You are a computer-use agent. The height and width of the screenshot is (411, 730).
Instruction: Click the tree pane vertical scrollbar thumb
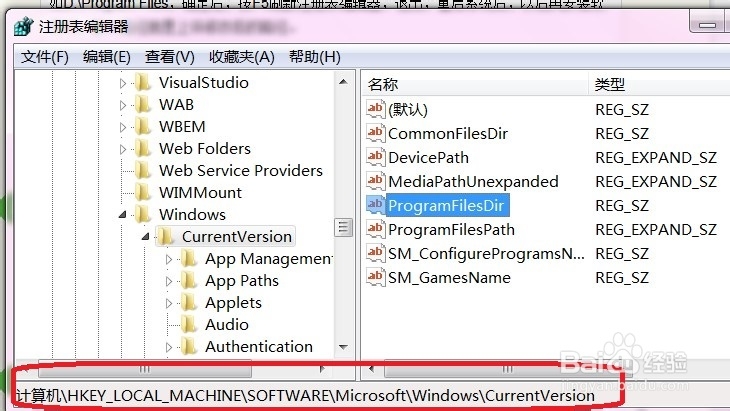click(x=344, y=228)
